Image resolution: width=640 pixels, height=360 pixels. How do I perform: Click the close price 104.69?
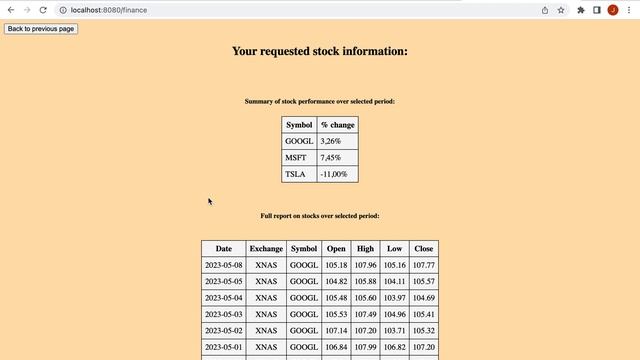(424, 298)
